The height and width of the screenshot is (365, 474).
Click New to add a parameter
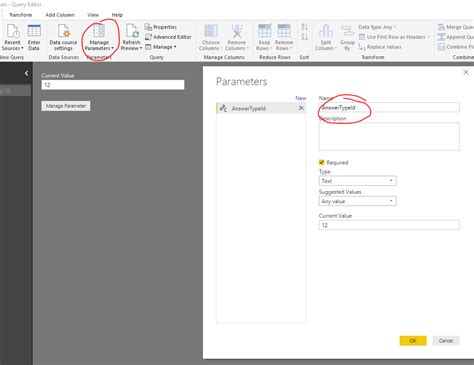(300, 98)
